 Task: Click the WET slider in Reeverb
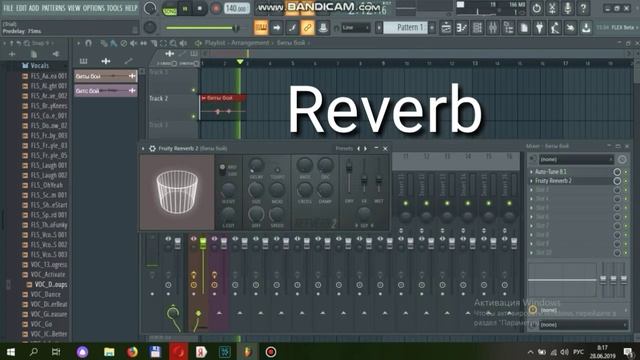pos(379,177)
